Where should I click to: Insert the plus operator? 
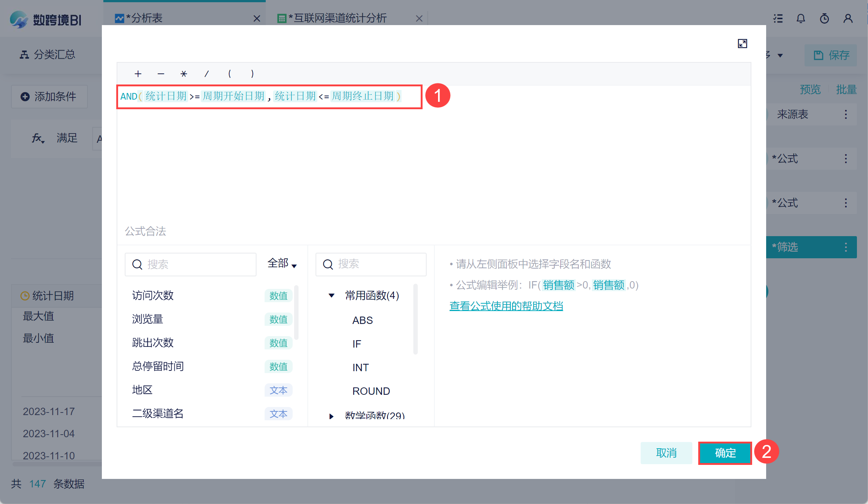[138, 74]
